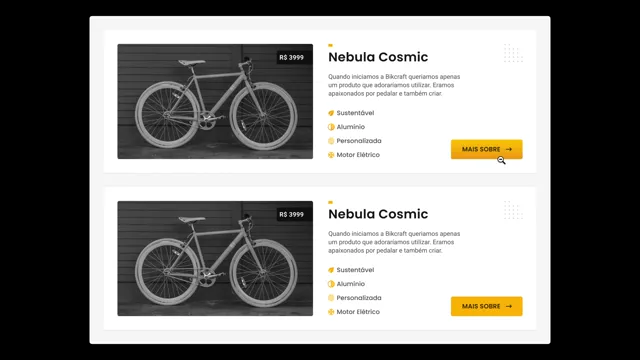Click the leaf icon beside Sustentável in second card
The height and width of the screenshot is (360, 640).
(x=331, y=270)
